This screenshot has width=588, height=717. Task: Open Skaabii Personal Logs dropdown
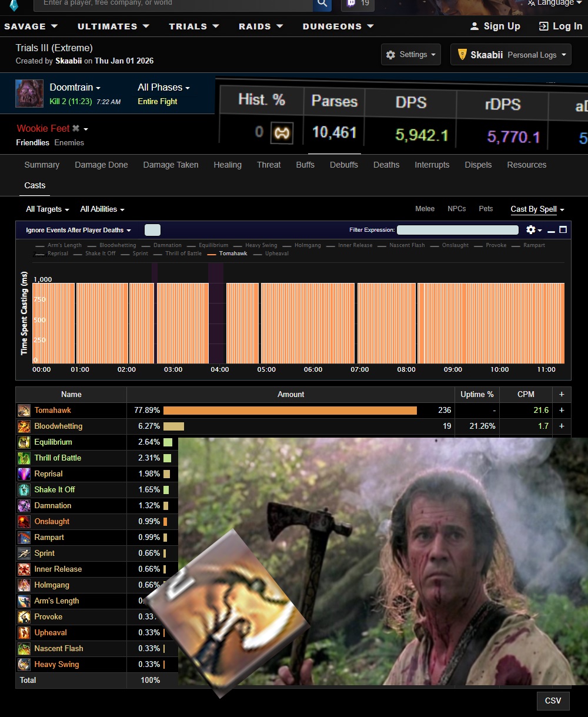[511, 55]
